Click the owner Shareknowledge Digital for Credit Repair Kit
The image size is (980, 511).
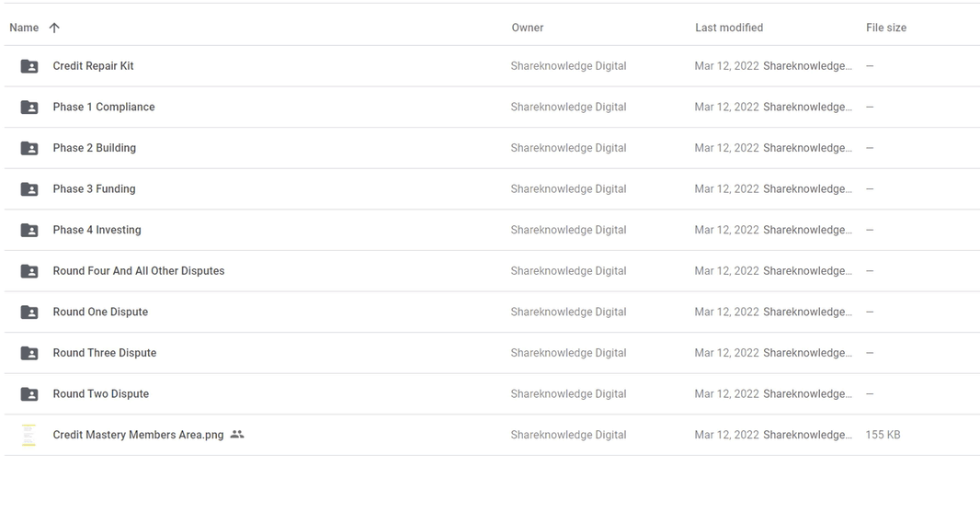click(x=568, y=66)
